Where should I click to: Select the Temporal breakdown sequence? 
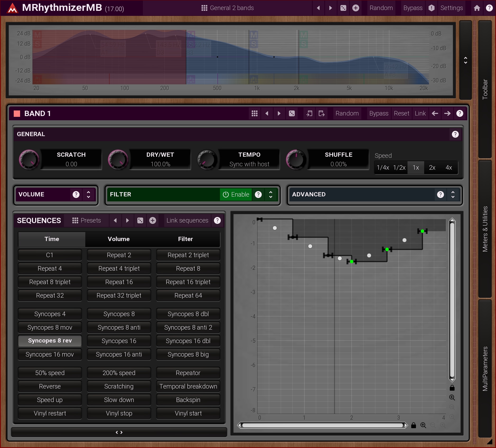tap(188, 386)
